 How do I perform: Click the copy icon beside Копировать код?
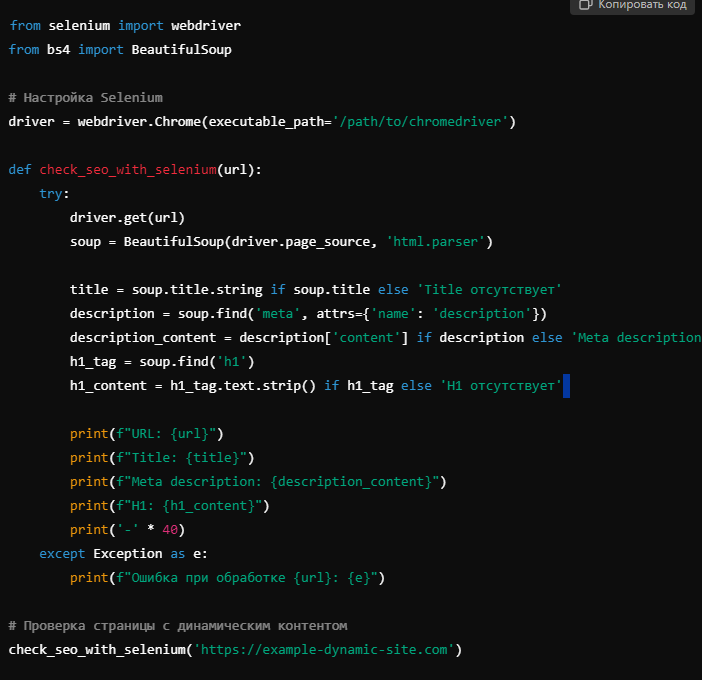pyautogui.click(x=587, y=6)
